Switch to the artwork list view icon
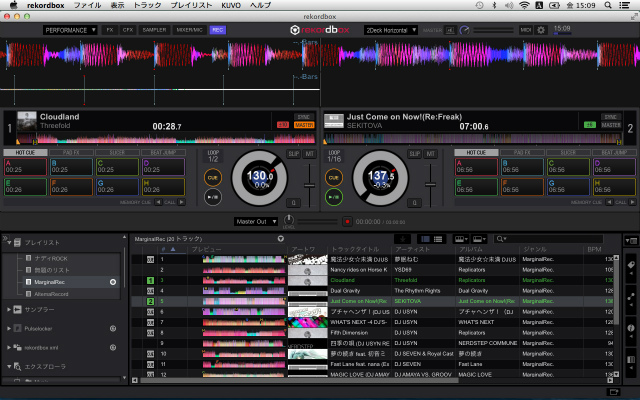The height and width of the screenshot is (400, 640). (425, 239)
